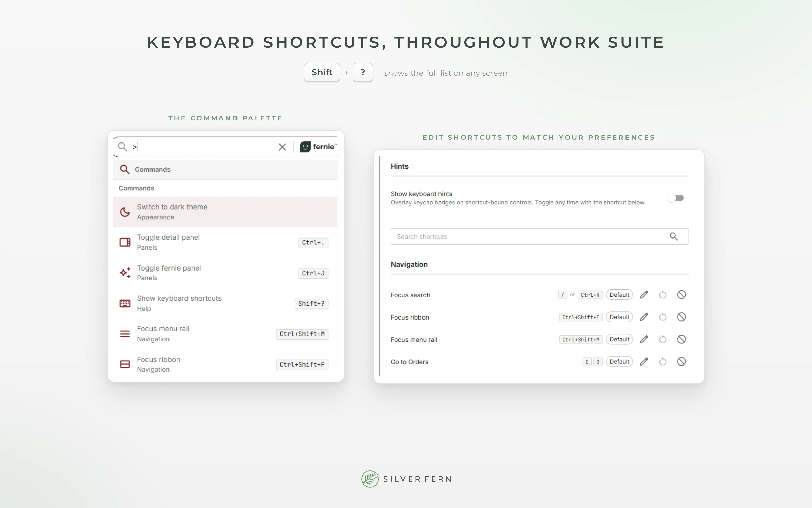Click the Shift+? badge in the palette
This screenshot has width=812, height=508.
pos(311,304)
